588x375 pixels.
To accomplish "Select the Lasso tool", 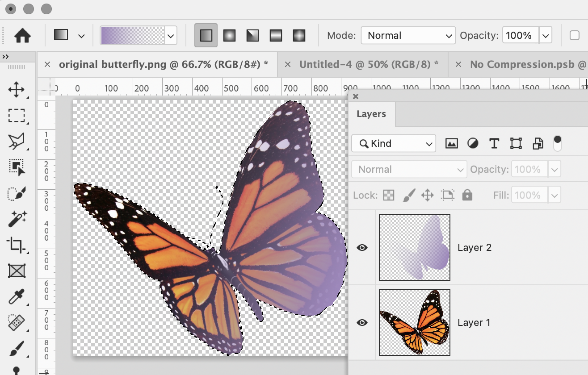I will pos(17,141).
